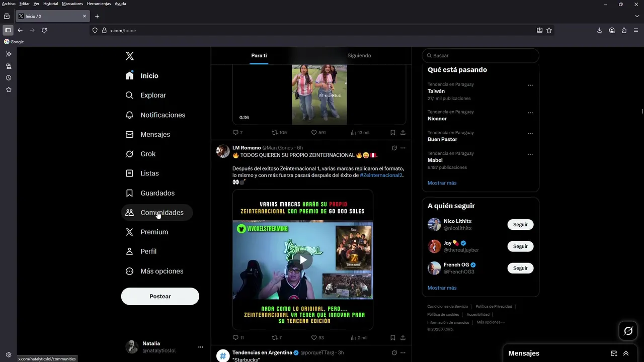The width and height of the screenshot is (644, 362).
Task: Open floating Grok button
Action: [628, 331]
